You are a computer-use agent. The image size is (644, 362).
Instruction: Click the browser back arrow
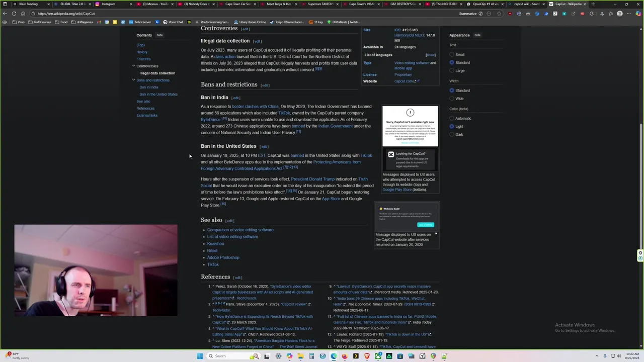point(5,14)
